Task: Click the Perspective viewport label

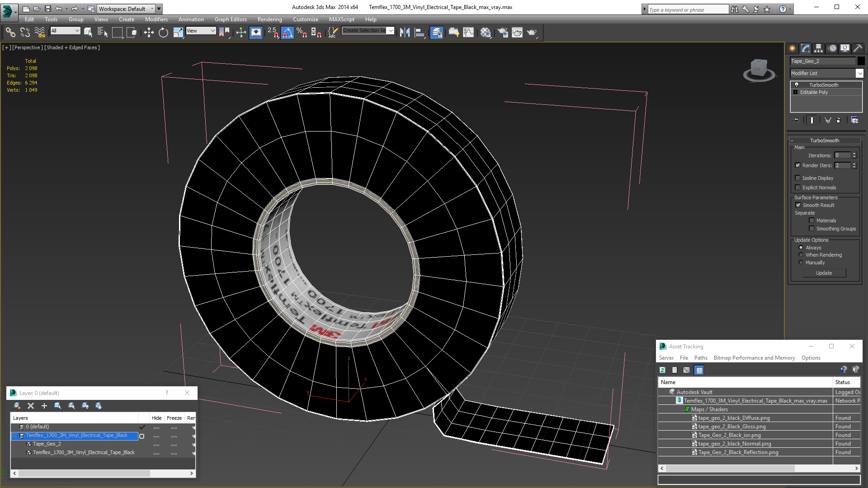Action: 28,47
